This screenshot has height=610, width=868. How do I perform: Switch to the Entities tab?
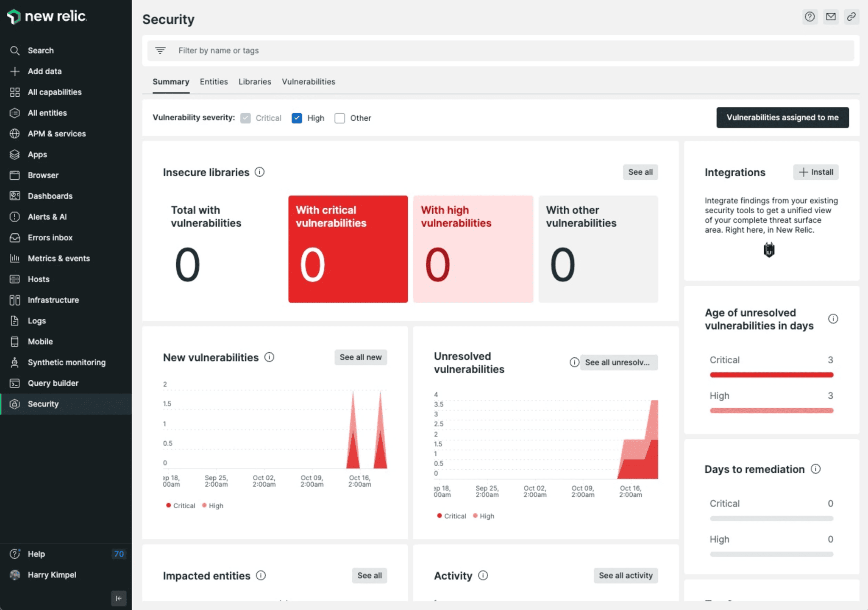(x=214, y=81)
